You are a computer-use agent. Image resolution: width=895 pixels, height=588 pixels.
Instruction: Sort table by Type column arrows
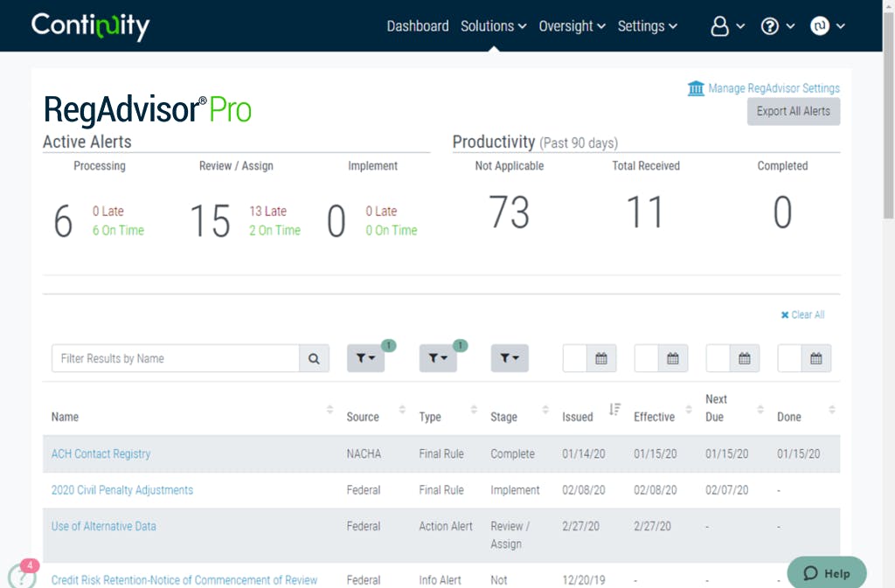pyautogui.click(x=474, y=410)
